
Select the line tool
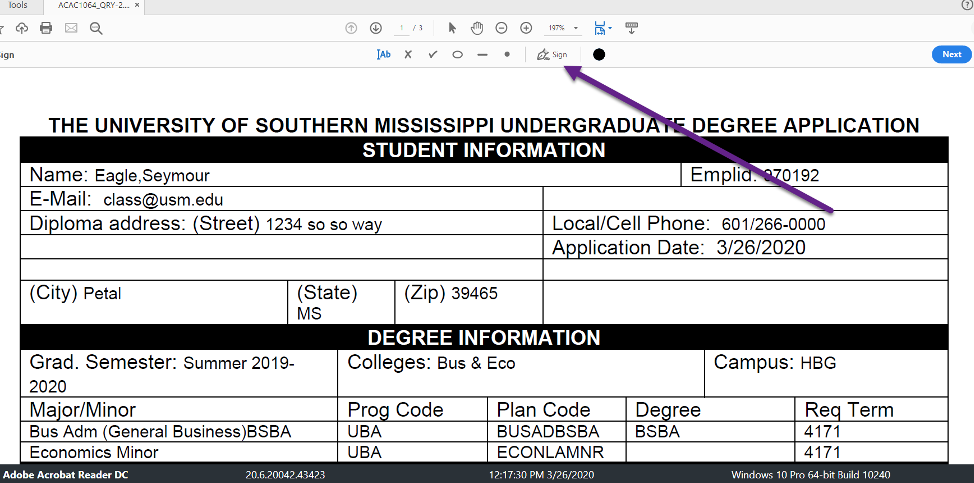tap(482, 55)
